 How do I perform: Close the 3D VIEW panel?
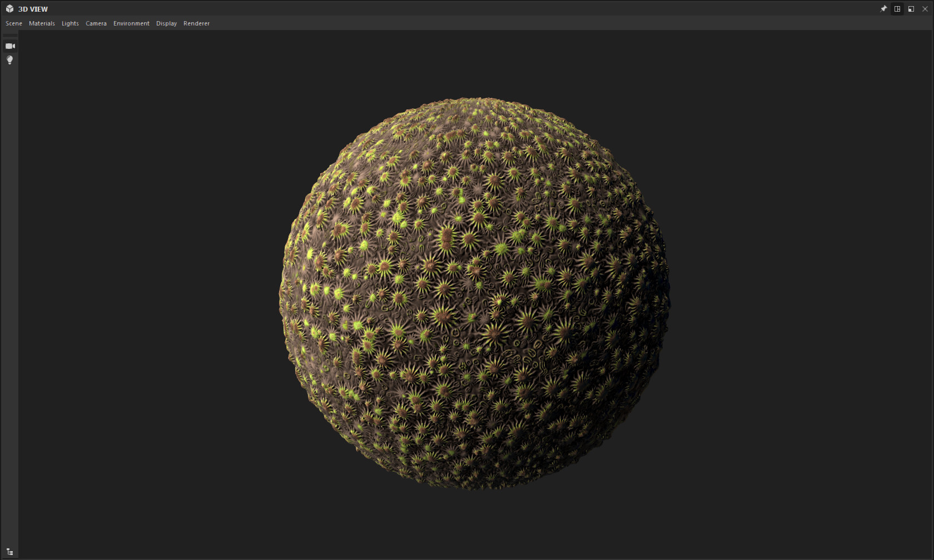point(925,8)
